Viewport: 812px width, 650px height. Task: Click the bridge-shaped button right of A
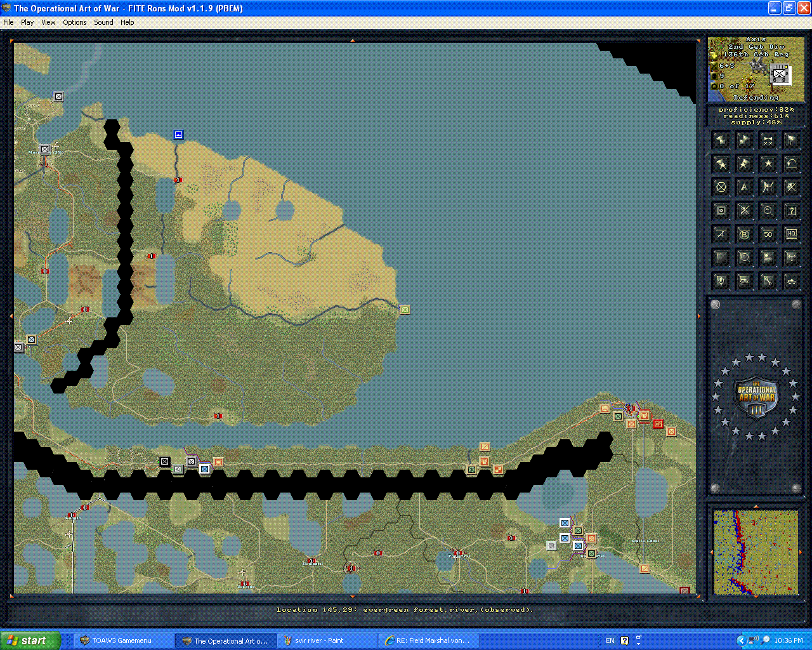point(768,187)
